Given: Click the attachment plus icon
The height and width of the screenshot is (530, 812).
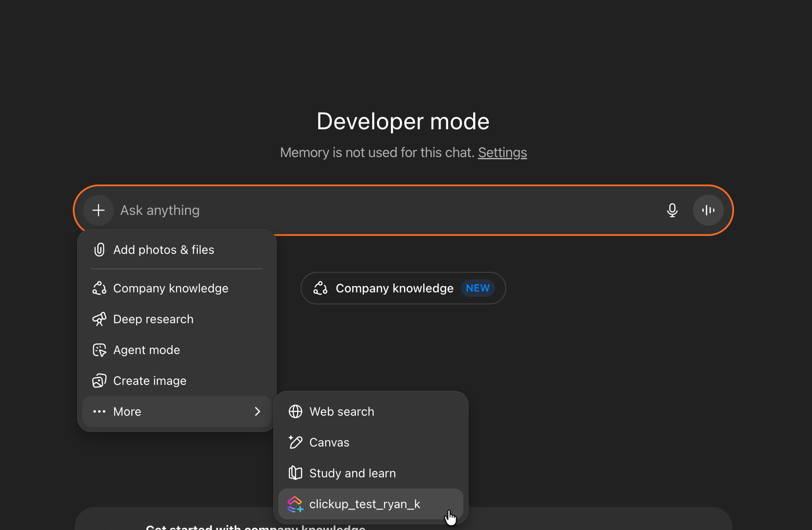Looking at the screenshot, I should click(x=99, y=210).
